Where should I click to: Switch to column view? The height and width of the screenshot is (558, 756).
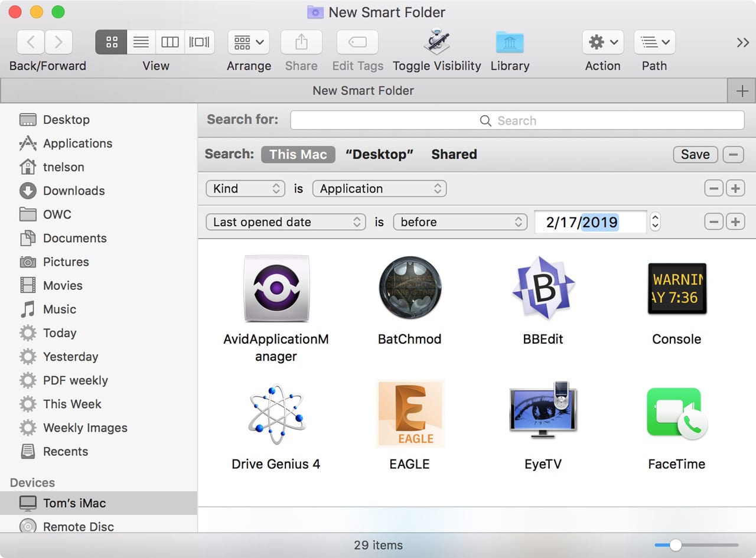point(170,43)
